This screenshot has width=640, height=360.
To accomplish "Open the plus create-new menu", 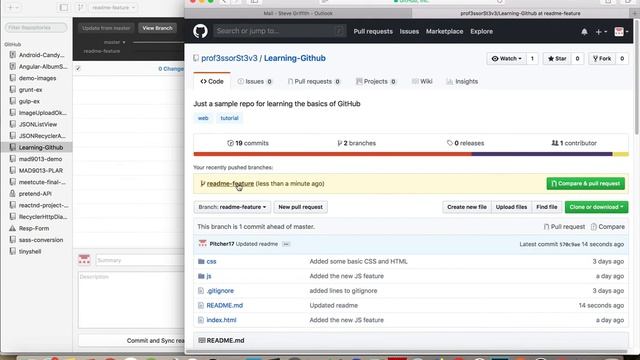I will 601,31.
